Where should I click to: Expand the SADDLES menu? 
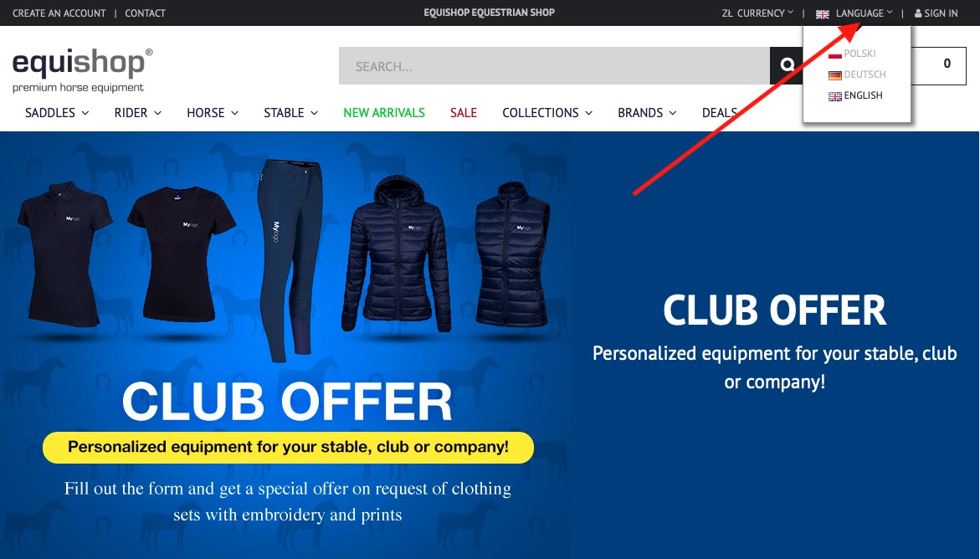point(57,112)
